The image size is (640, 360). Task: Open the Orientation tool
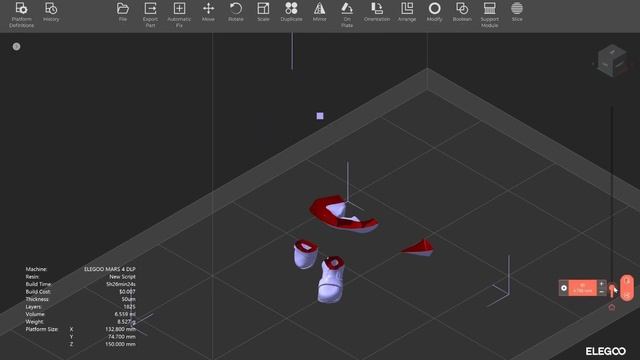377,12
